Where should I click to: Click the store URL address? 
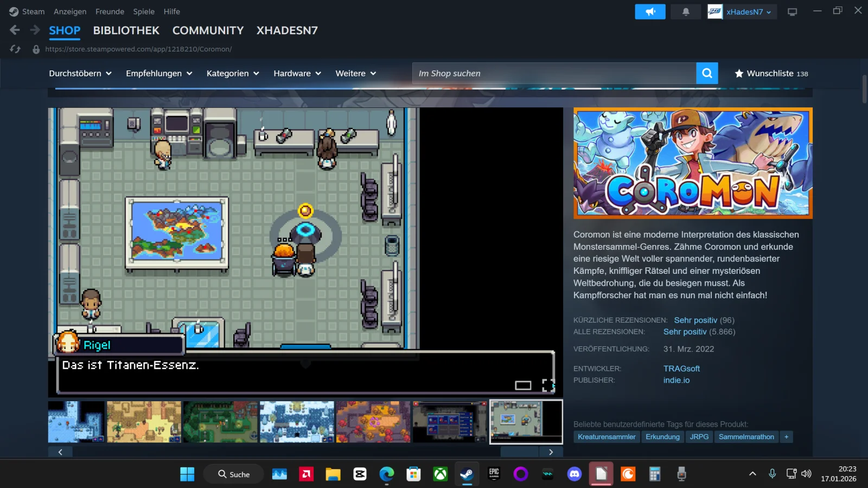pyautogui.click(x=138, y=49)
